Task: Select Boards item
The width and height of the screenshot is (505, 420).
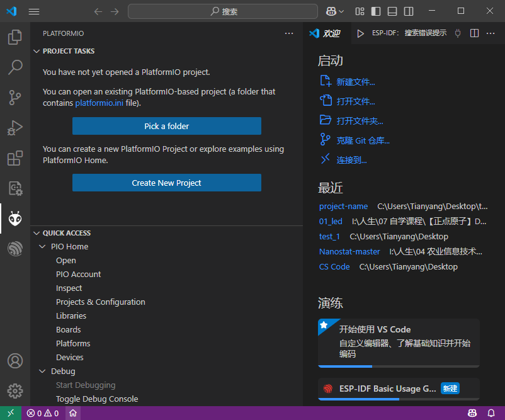Action: 166,330
